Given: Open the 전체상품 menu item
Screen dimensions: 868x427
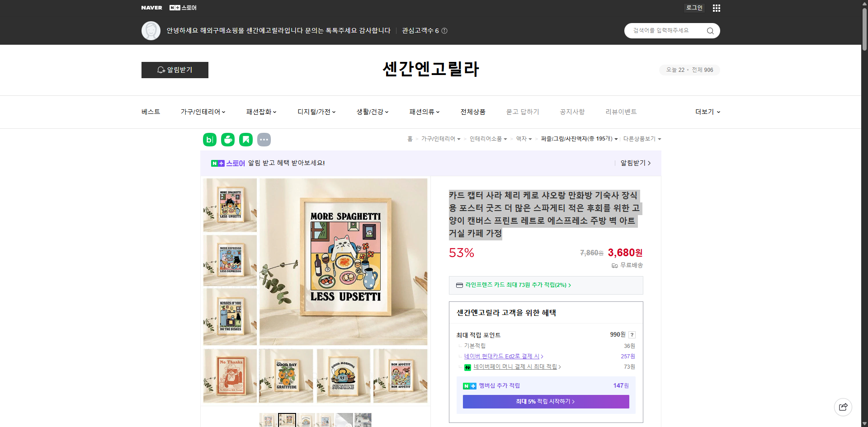Looking at the screenshot, I should coord(472,112).
